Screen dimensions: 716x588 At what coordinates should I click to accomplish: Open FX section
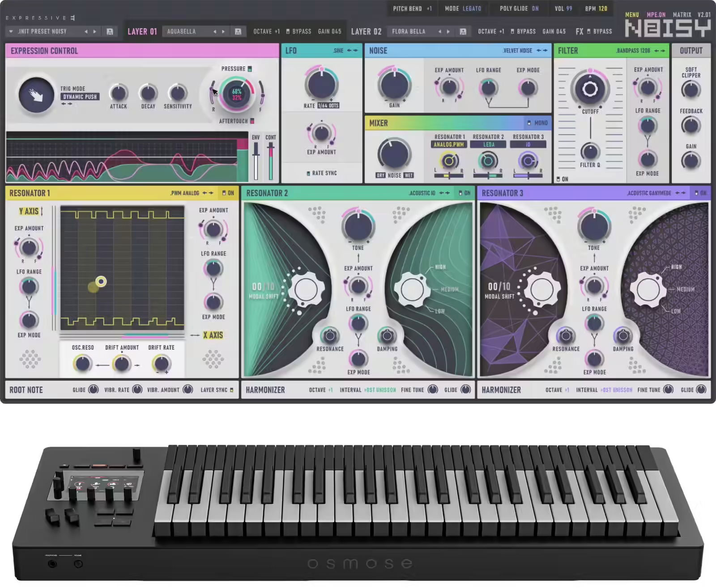(580, 31)
